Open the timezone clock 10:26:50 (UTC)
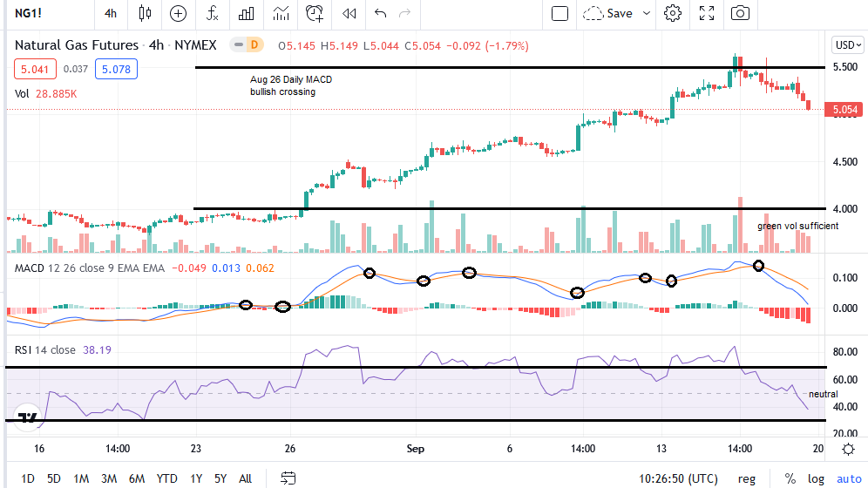The image size is (868, 488). pos(678,478)
